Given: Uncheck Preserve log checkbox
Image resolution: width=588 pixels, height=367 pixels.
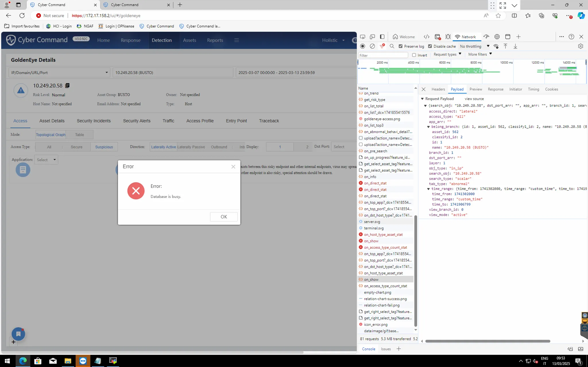Looking at the screenshot, I should click(401, 46).
